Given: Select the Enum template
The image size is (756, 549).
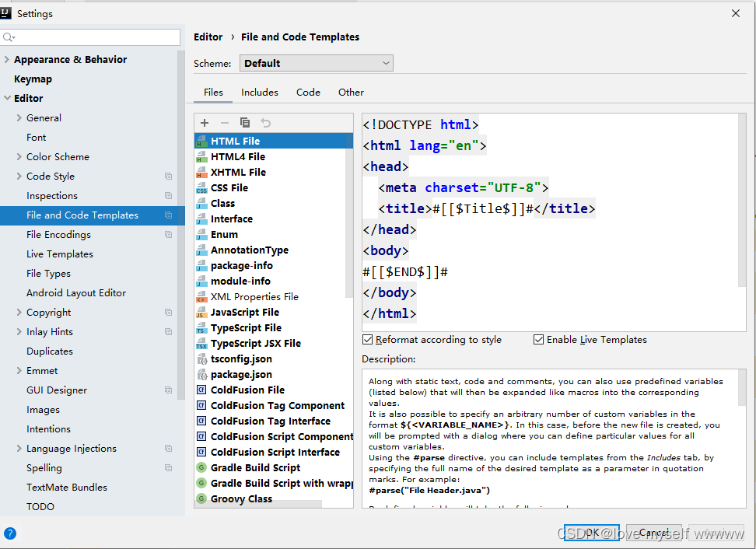Looking at the screenshot, I should pos(224,234).
